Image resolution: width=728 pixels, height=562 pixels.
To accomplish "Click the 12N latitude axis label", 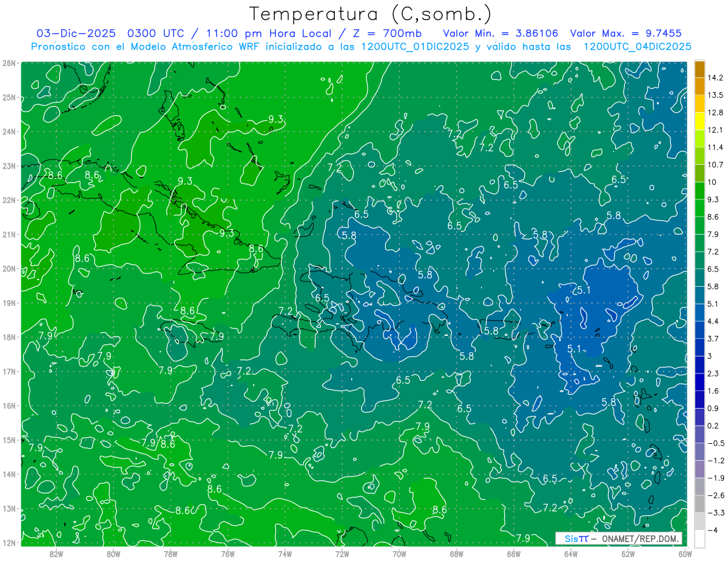I will (x=8, y=543).
